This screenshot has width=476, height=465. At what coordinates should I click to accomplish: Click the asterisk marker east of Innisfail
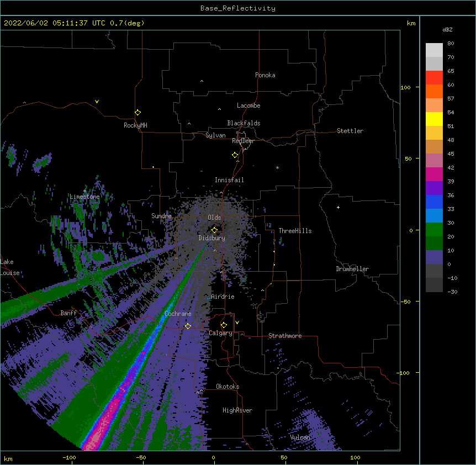277,167
